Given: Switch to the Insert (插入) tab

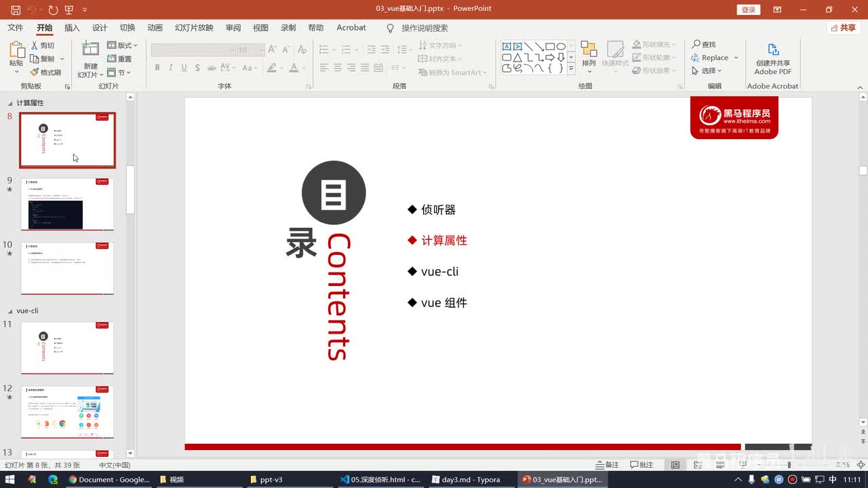Looking at the screenshot, I should tap(72, 28).
